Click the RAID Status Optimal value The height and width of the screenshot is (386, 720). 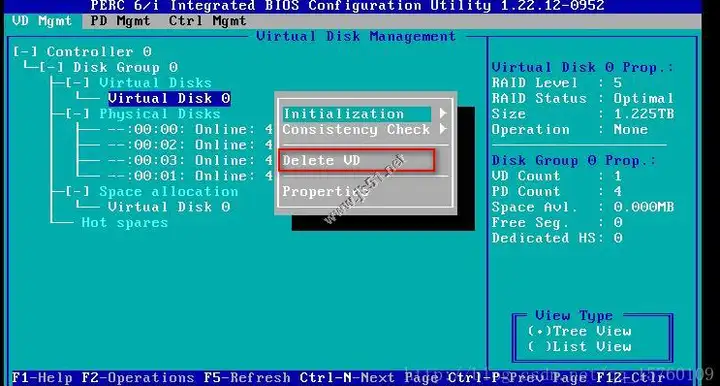click(x=644, y=99)
